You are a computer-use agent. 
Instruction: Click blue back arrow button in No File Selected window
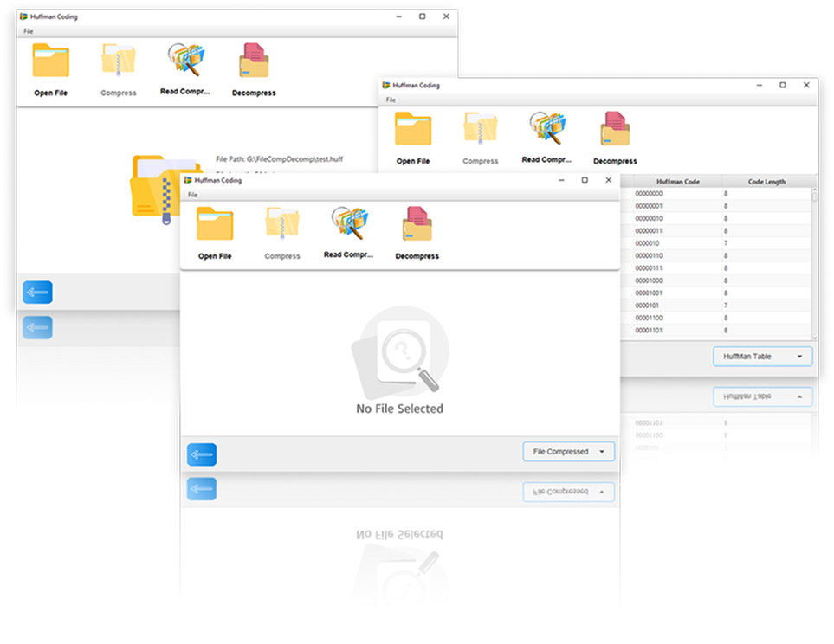click(202, 454)
